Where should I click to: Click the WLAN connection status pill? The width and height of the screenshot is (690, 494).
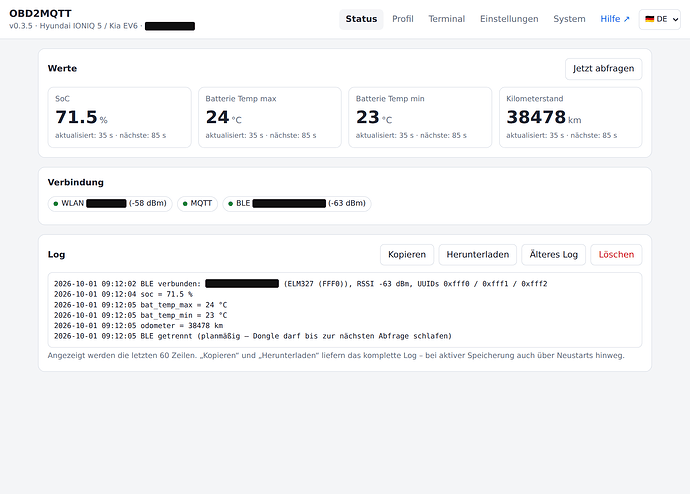point(110,203)
